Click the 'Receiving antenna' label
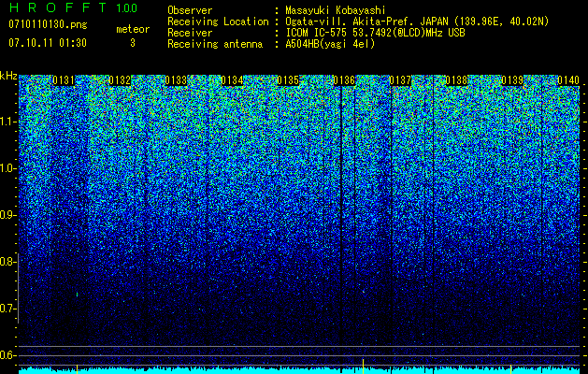588x374 pixels. 215,44
